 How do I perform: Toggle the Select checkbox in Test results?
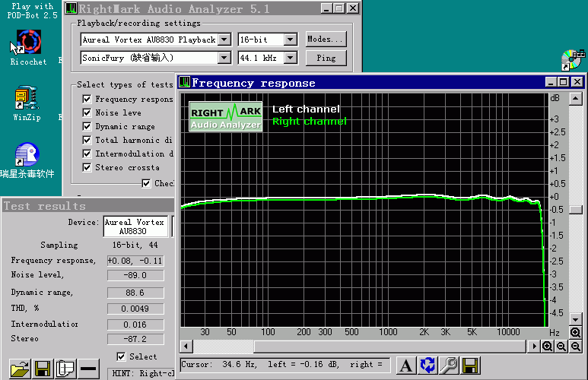click(121, 356)
